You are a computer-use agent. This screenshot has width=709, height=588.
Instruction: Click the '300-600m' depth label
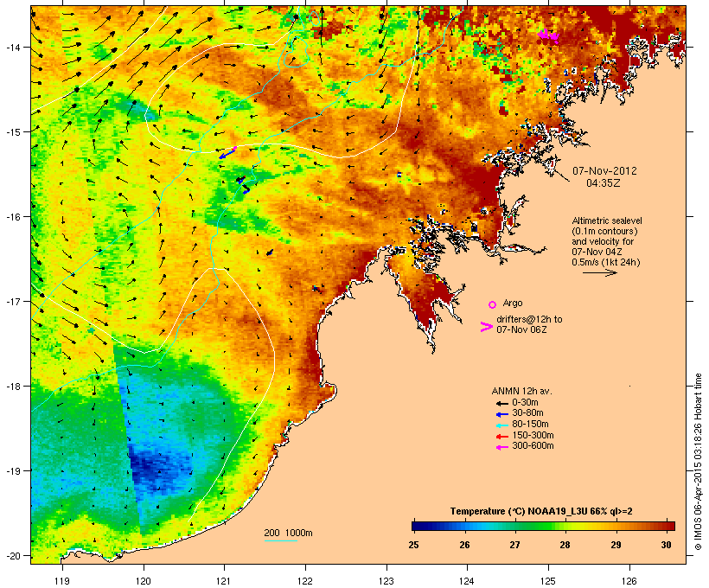[x=533, y=446]
